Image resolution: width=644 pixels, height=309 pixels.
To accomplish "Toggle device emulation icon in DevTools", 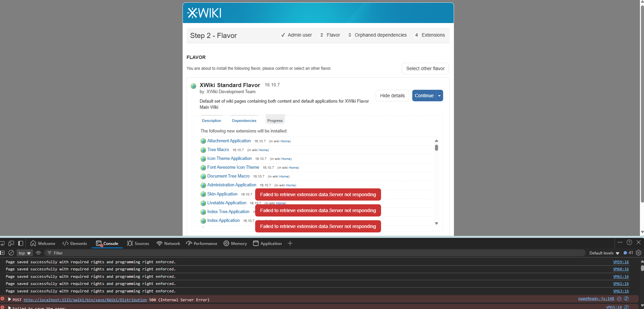I will [x=11, y=243].
